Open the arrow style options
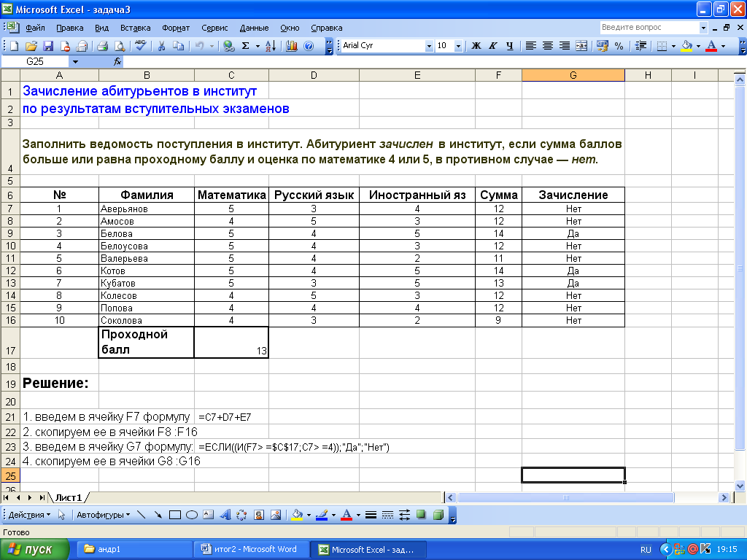Screen dimensions: 747x560 pos(404,515)
